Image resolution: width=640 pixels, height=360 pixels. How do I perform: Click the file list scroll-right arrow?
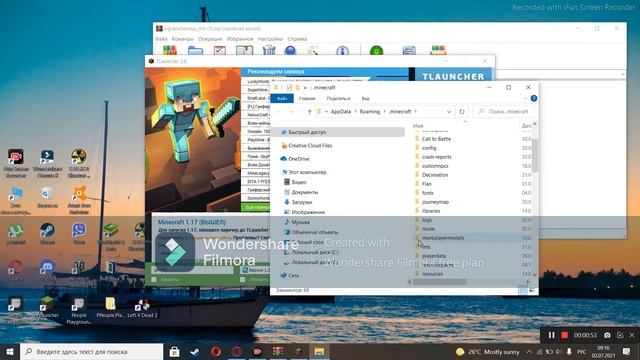point(528,282)
